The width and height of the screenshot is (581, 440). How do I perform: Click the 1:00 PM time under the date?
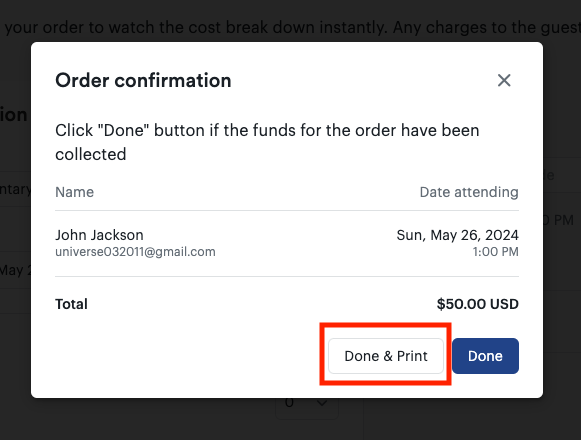495,252
